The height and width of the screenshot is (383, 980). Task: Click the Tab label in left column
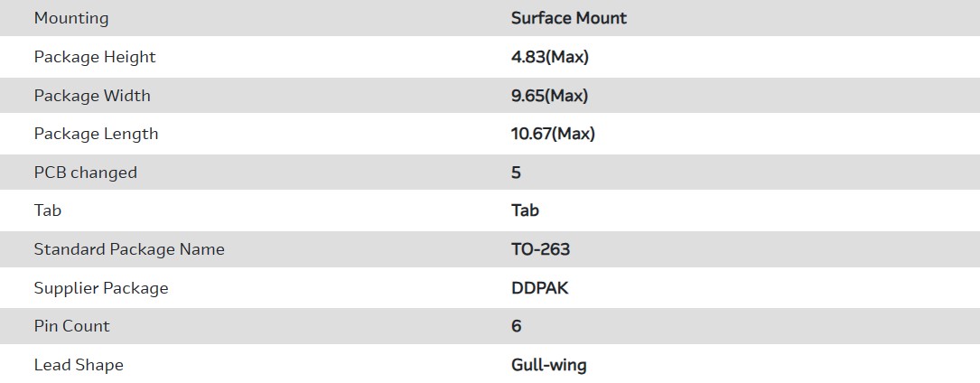tap(48, 210)
